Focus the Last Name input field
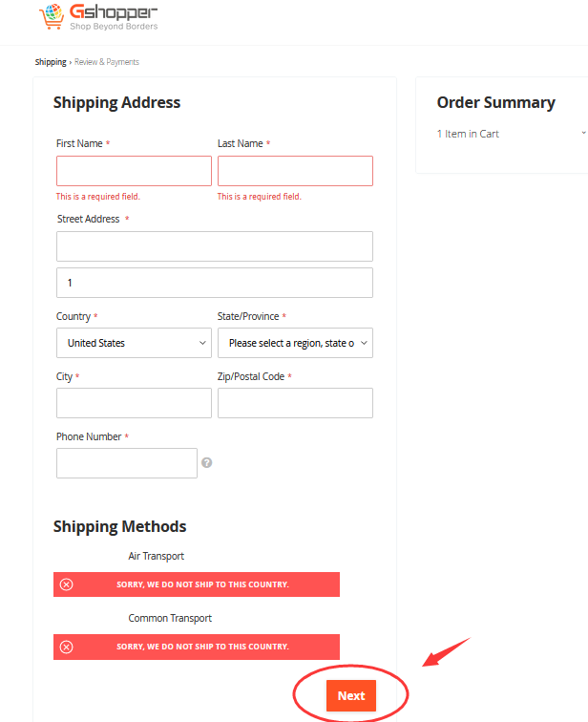 click(295, 171)
